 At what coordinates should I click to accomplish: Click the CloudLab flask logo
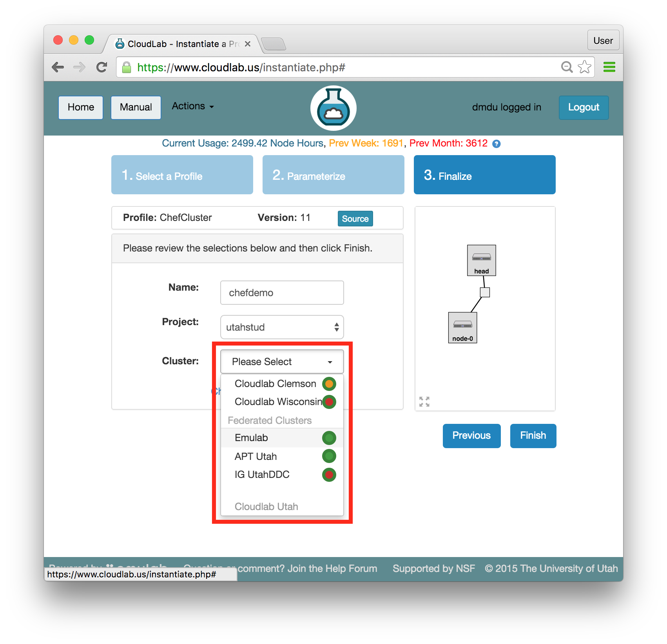tap(333, 108)
